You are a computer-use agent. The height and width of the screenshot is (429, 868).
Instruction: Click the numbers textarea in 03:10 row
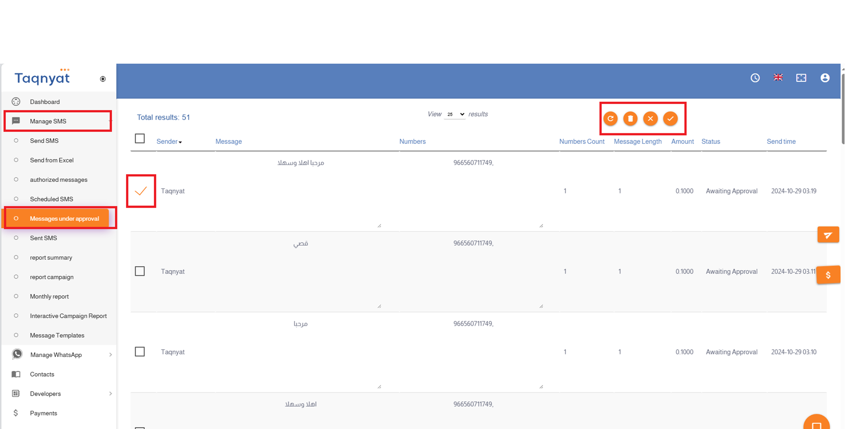tap(473, 352)
